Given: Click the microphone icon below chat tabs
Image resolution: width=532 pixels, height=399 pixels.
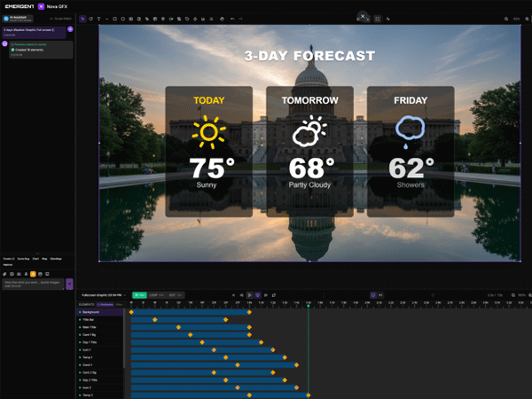Looking at the screenshot, I should coord(26,274).
